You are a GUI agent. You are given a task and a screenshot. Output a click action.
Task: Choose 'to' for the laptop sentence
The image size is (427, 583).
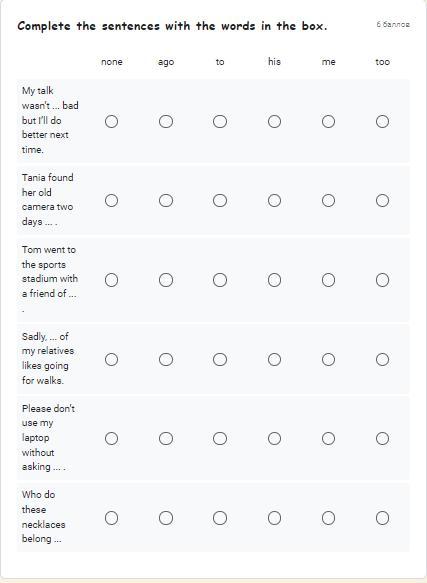click(x=220, y=438)
